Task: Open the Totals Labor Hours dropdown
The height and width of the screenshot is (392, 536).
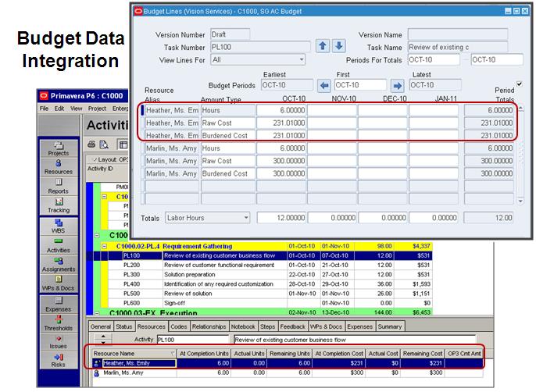Action: point(246,218)
